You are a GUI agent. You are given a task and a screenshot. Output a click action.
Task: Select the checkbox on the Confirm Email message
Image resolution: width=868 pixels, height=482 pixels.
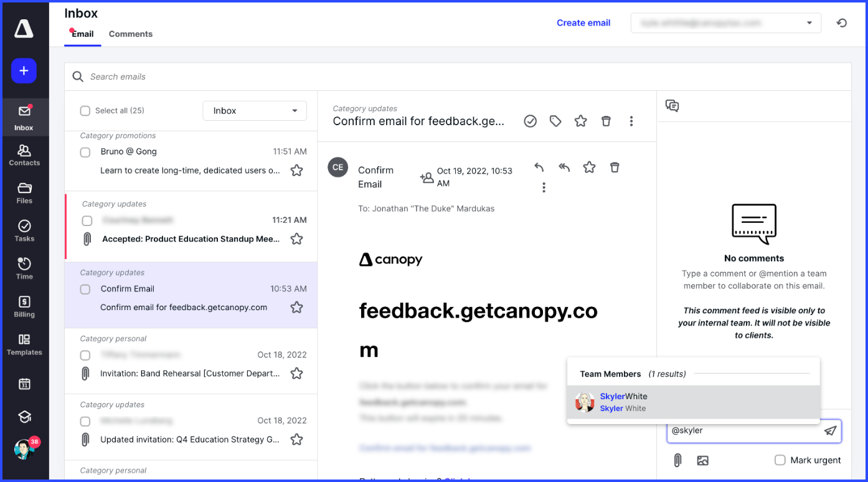pyautogui.click(x=87, y=289)
